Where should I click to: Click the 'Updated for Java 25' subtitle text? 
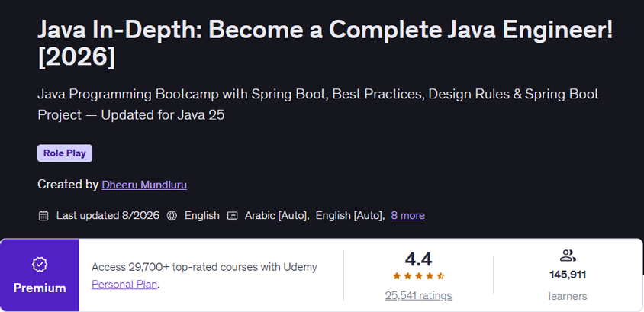[163, 115]
